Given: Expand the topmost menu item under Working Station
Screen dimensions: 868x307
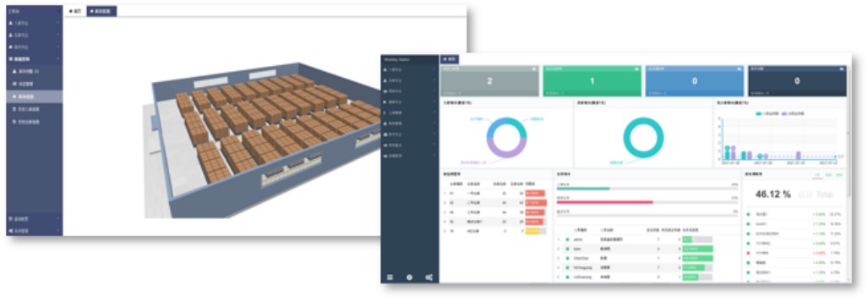Looking at the screenshot, I should coord(410,70).
